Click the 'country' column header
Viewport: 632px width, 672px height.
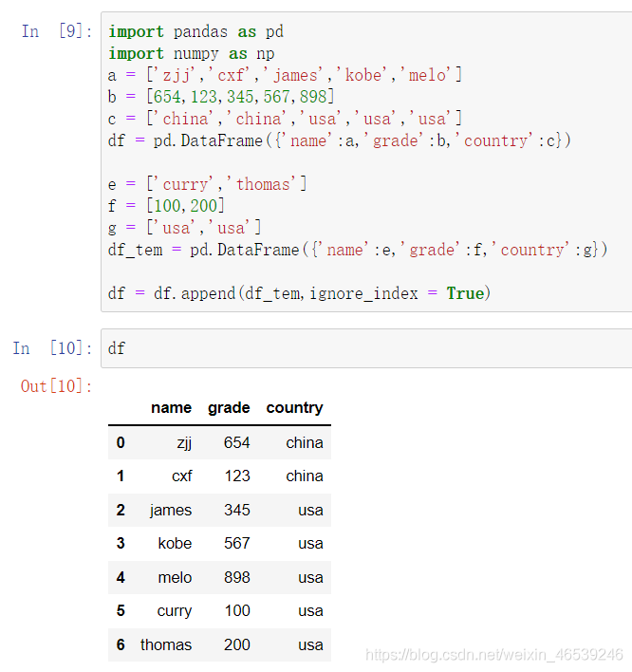[295, 407]
